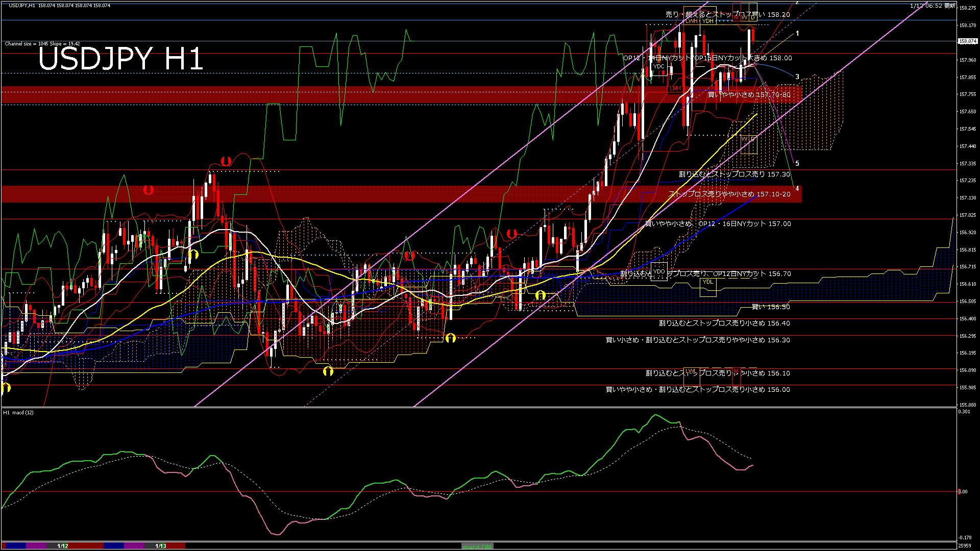Click the LWH last-week-high label box

691,21
